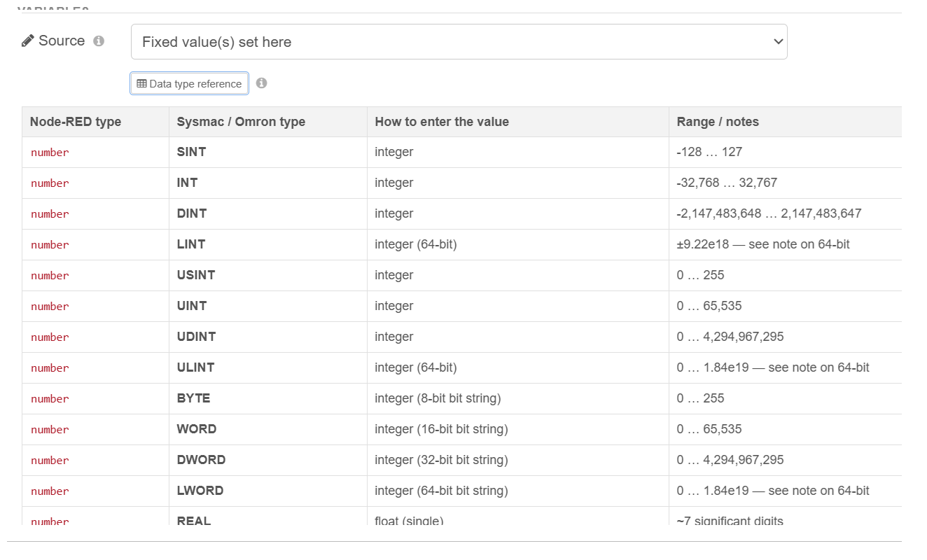Select the BYTE type cell

[267, 398]
